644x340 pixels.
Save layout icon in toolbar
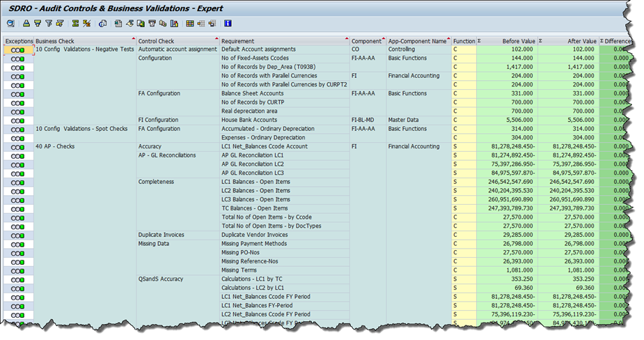point(212,24)
